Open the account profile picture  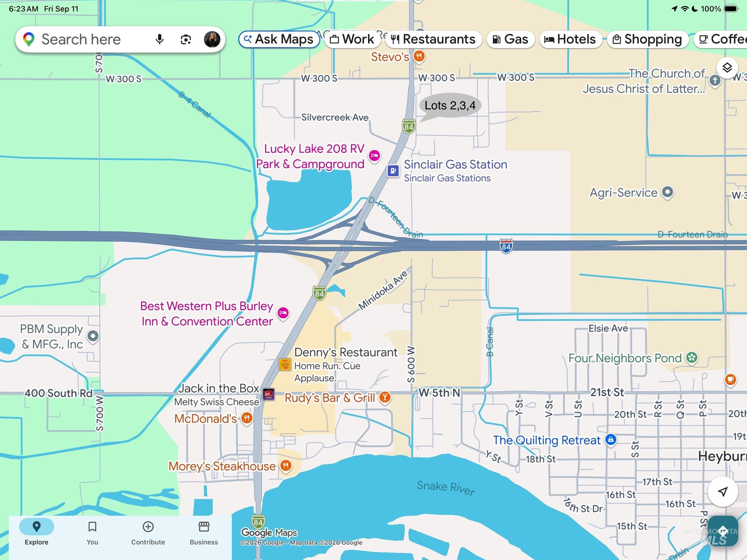coord(212,40)
